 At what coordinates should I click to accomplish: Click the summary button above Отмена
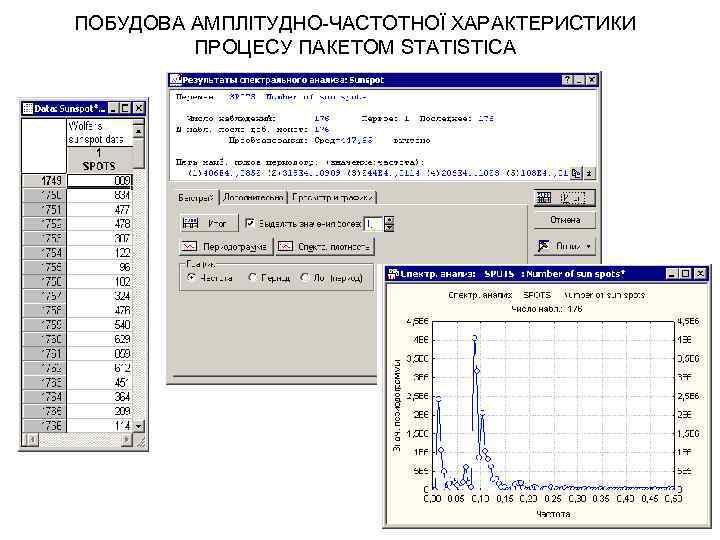point(564,198)
